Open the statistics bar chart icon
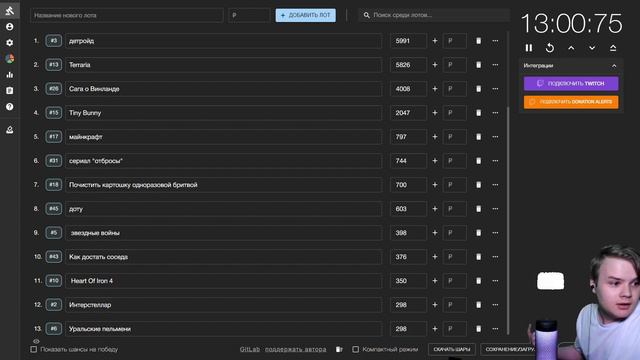Image resolution: width=640 pixels, height=360 pixels. [10, 75]
